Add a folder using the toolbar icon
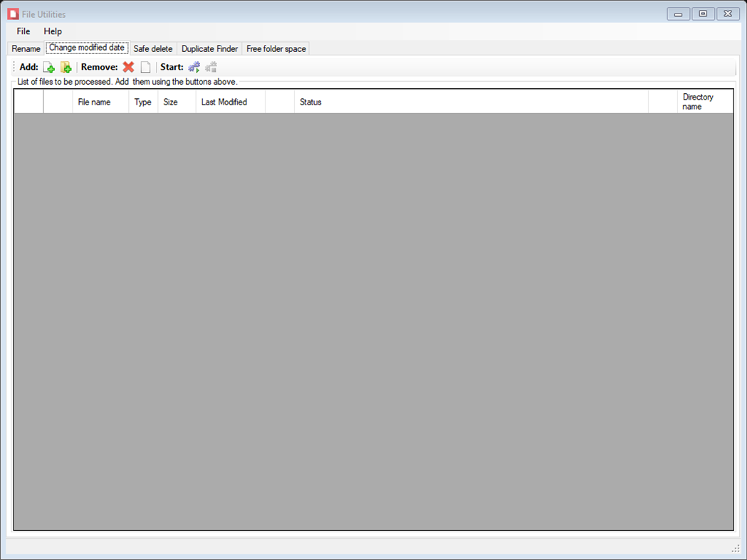 66,66
